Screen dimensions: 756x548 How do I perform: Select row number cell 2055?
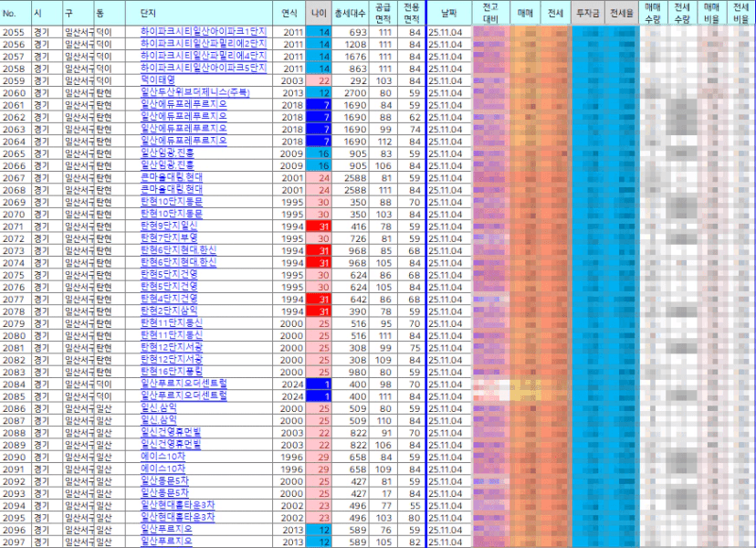(x=16, y=32)
